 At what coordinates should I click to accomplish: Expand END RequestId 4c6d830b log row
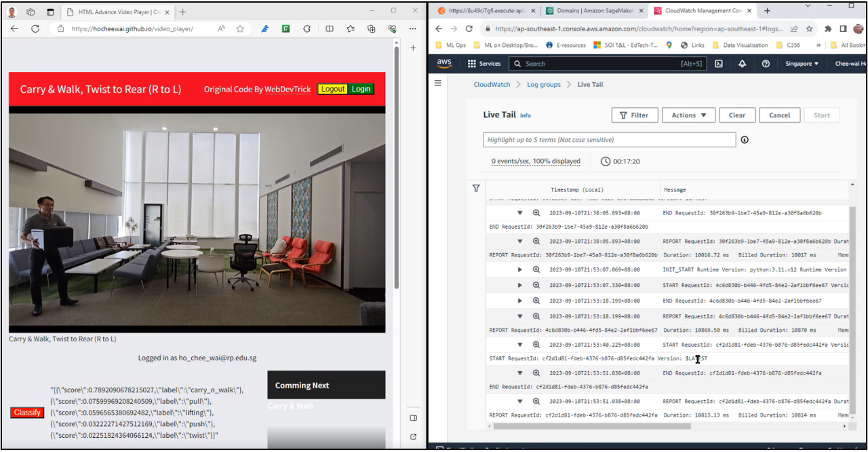[520, 301]
